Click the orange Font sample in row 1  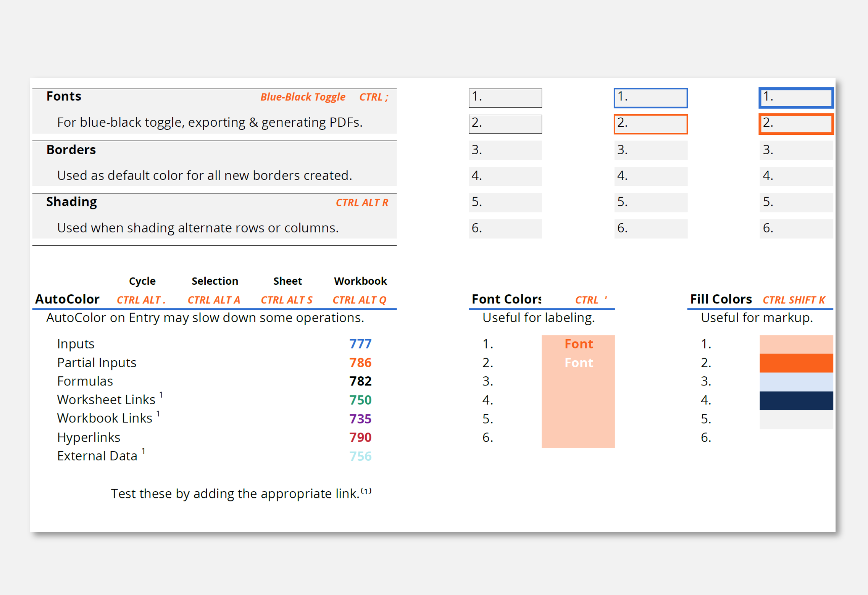pyautogui.click(x=578, y=344)
